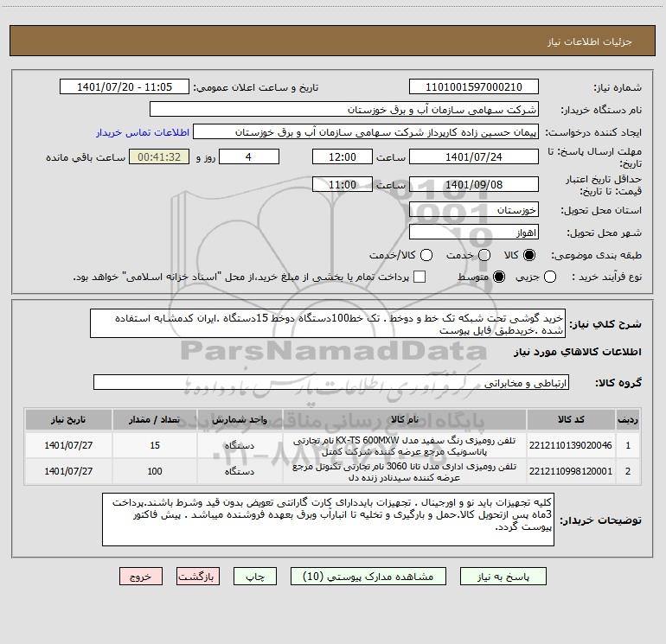Click the شرح کلی نیاز description box

pos(328,323)
